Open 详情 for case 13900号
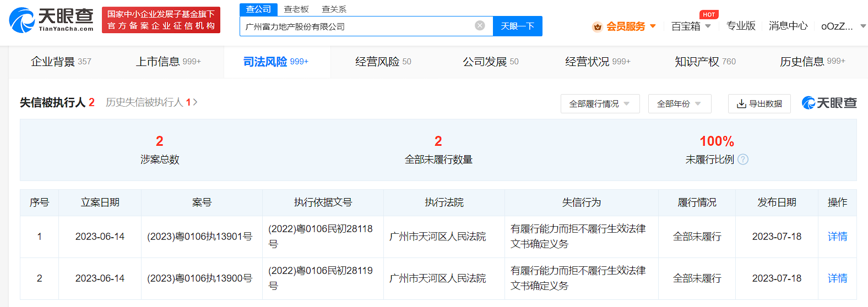The image size is (868, 307). point(837,278)
